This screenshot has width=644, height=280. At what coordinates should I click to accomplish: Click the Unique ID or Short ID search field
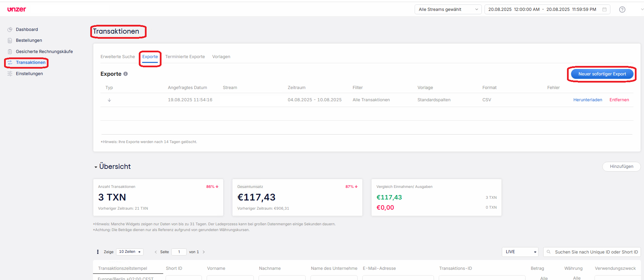click(595, 252)
